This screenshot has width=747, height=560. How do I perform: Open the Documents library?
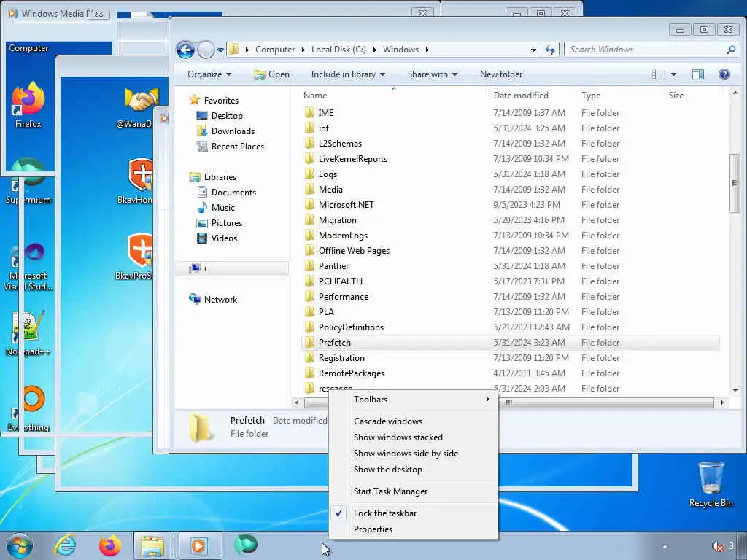click(x=233, y=192)
